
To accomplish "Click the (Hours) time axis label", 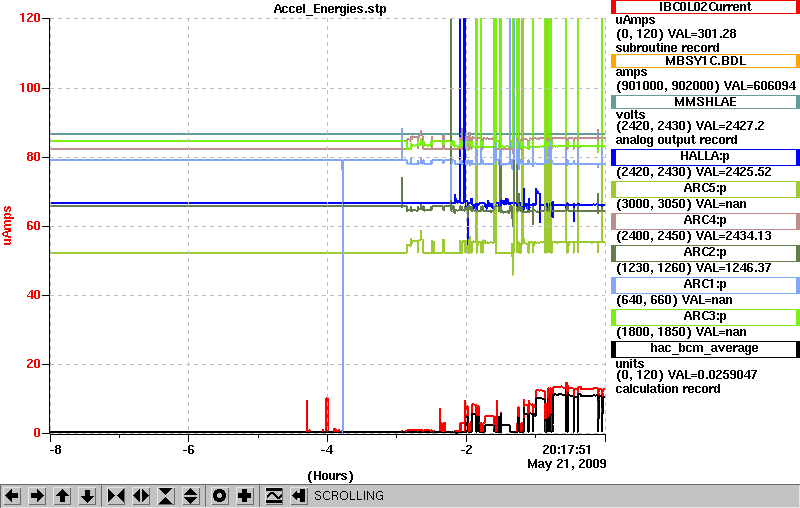I will coord(330,476).
